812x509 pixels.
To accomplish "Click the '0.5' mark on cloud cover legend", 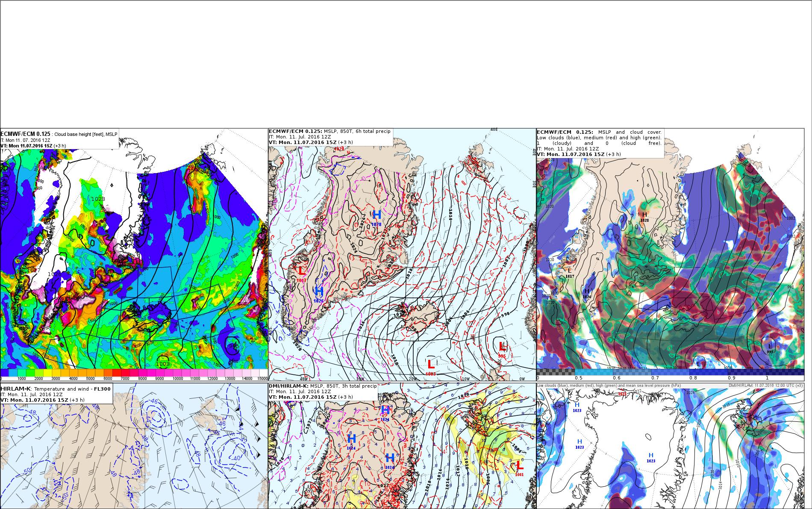I will (579, 378).
